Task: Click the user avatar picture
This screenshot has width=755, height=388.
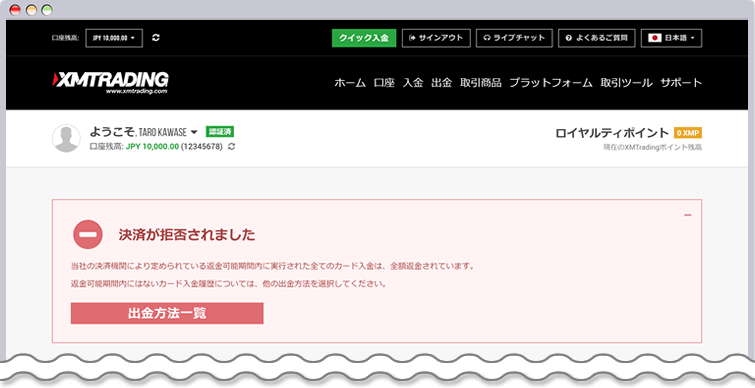Action: coord(66,138)
